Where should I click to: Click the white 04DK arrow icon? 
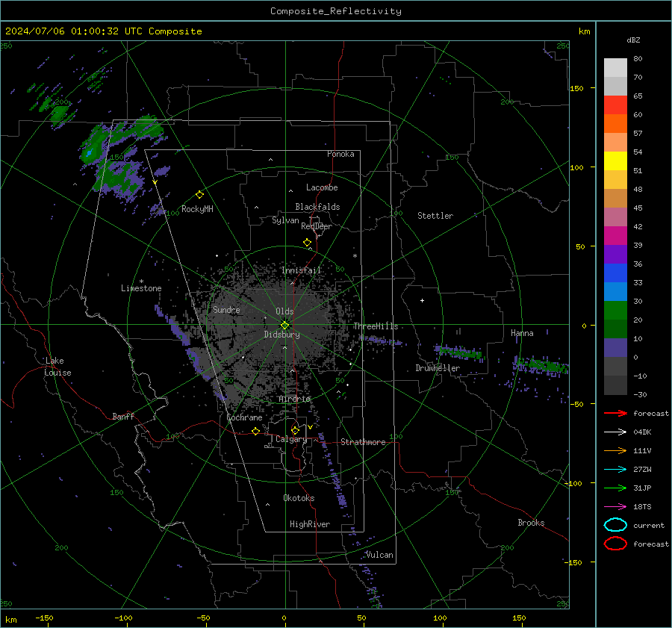point(615,432)
